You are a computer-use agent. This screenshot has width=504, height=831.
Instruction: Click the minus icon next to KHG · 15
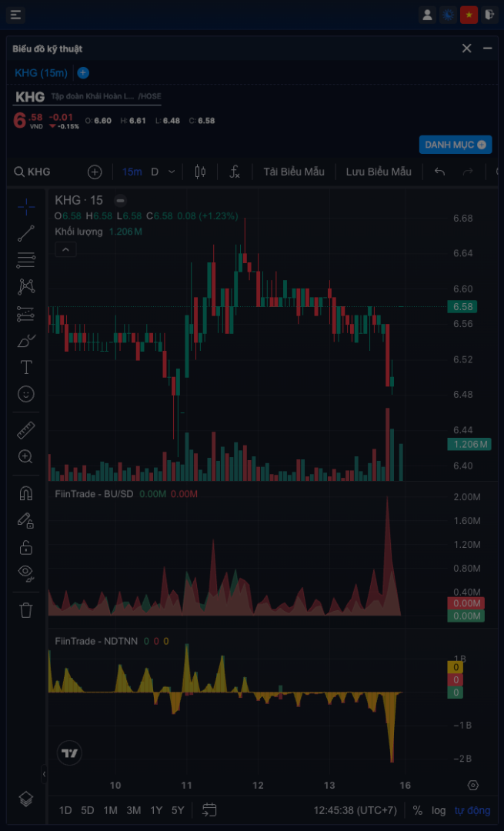(120, 201)
